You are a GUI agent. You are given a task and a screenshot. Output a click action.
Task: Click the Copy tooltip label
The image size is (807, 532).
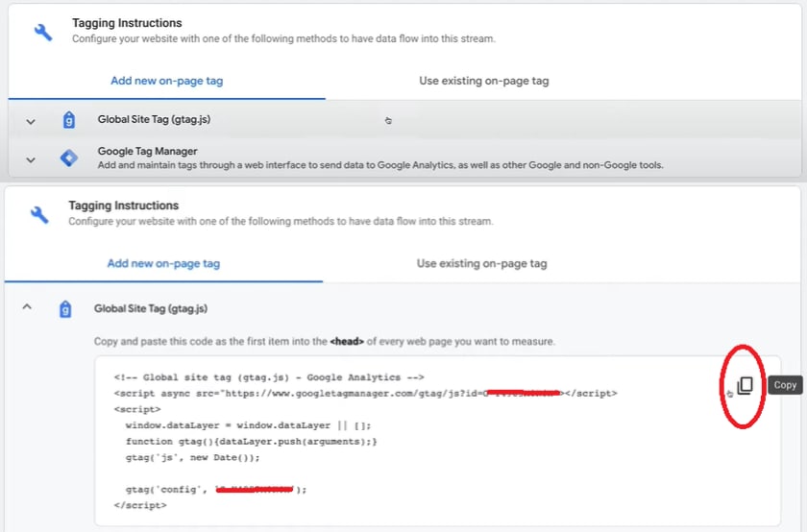click(x=785, y=385)
